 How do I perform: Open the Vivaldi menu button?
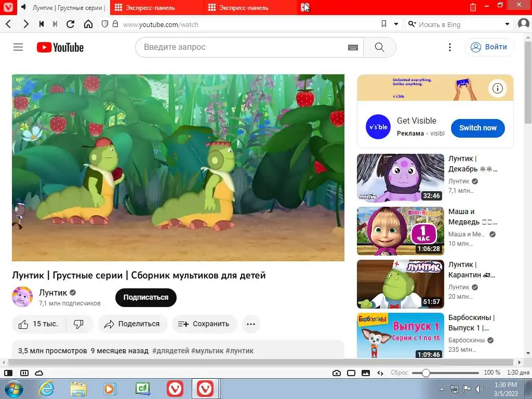coord(8,7)
